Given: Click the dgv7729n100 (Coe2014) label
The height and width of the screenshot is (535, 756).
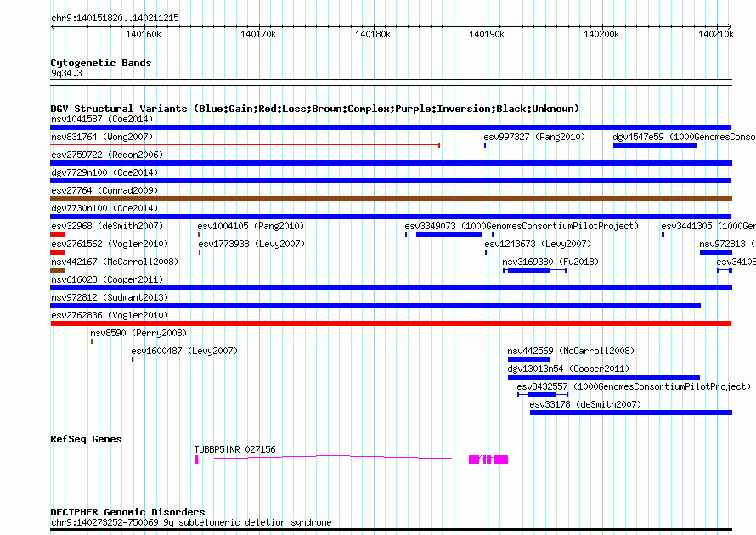Looking at the screenshot, I should pyautogui.click(x=104, y=172).
